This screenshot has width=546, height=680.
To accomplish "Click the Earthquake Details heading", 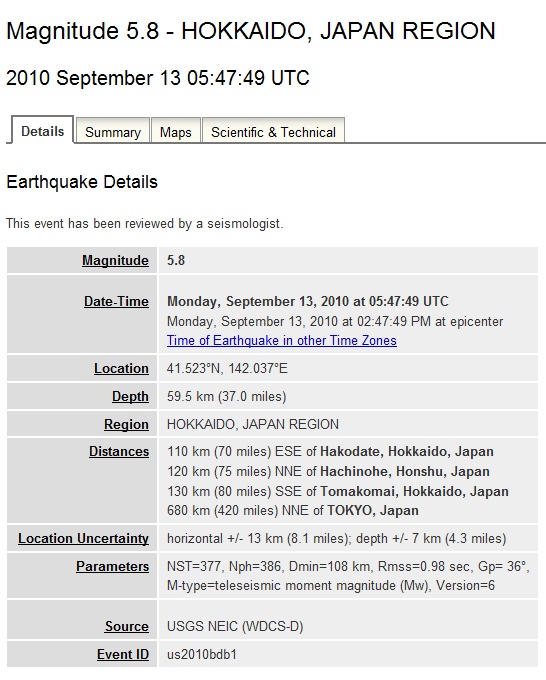I will 82,182.
